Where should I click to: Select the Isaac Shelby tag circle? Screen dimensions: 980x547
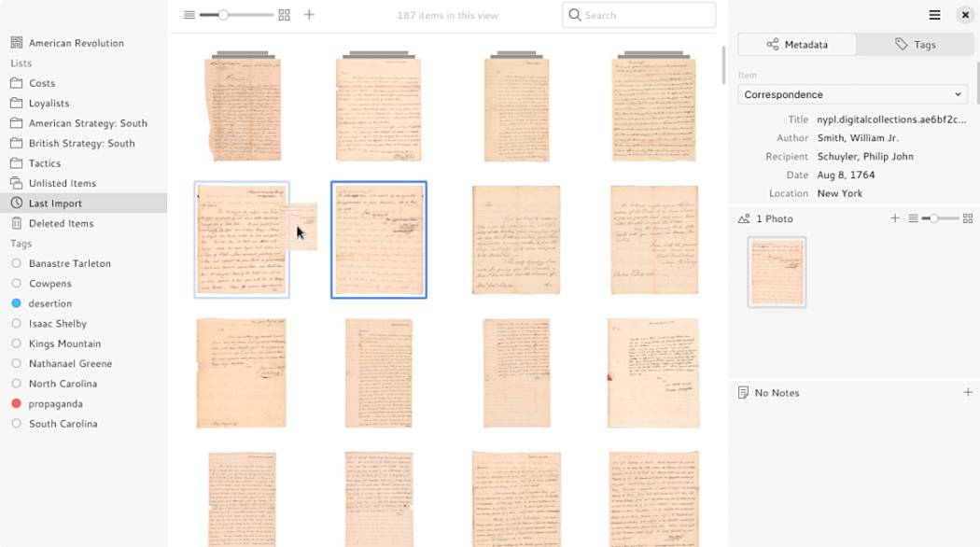(x=16, y=323)
